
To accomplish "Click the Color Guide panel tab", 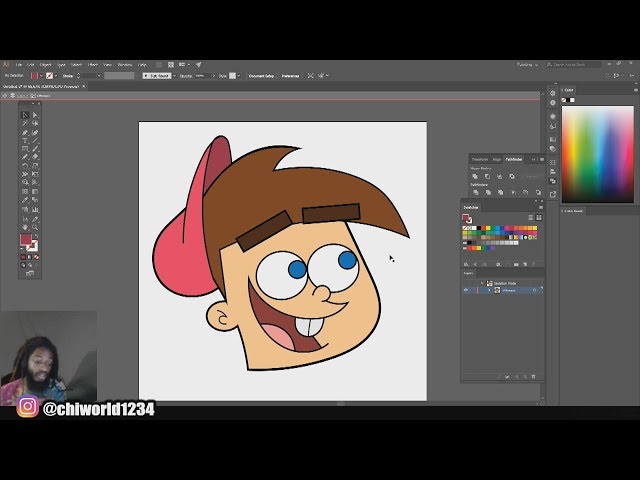I will tap(574, 211).
